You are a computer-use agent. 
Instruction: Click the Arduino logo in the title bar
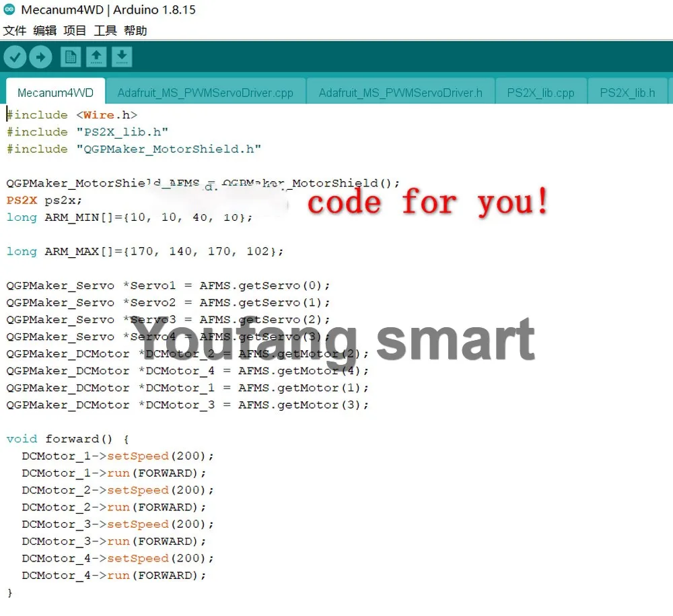click(x=9, y=9)
